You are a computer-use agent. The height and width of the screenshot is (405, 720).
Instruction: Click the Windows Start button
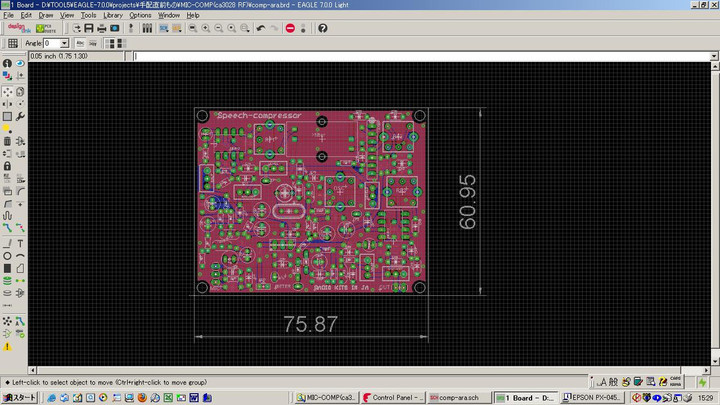tap(18, 397)
